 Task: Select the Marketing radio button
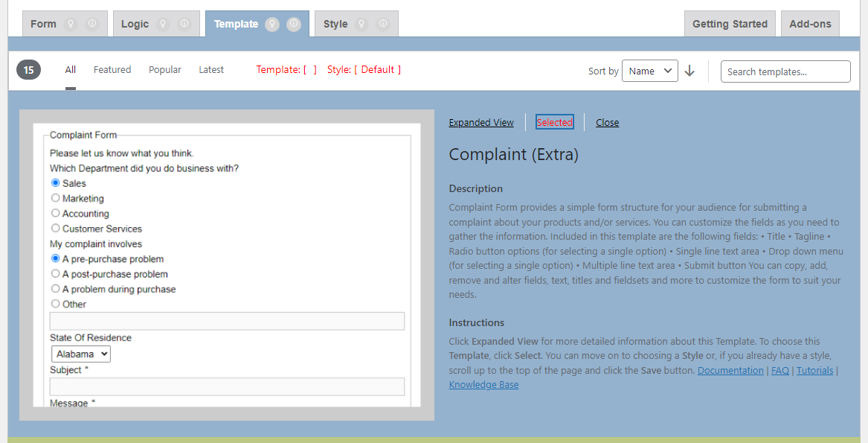click(x=56, y=198)
